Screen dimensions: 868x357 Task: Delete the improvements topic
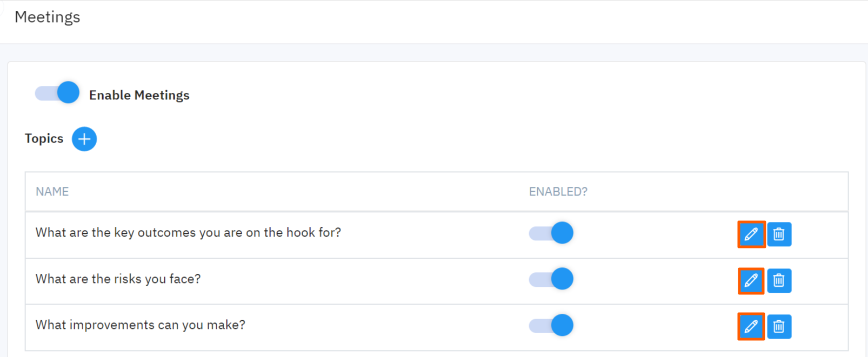pos(779,326)
